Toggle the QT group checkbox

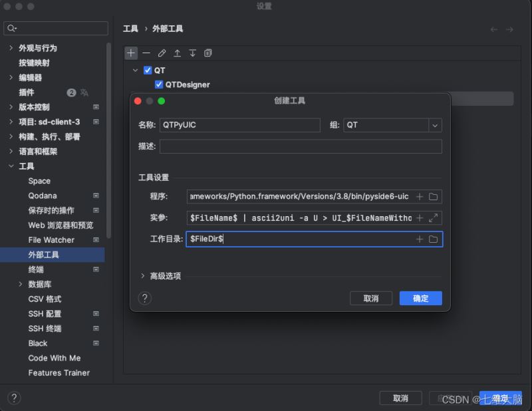(x=148, y=70)
